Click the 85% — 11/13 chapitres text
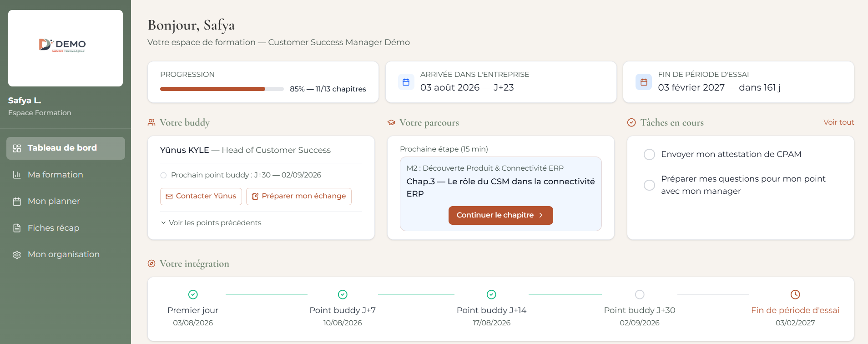 (328, 89)
